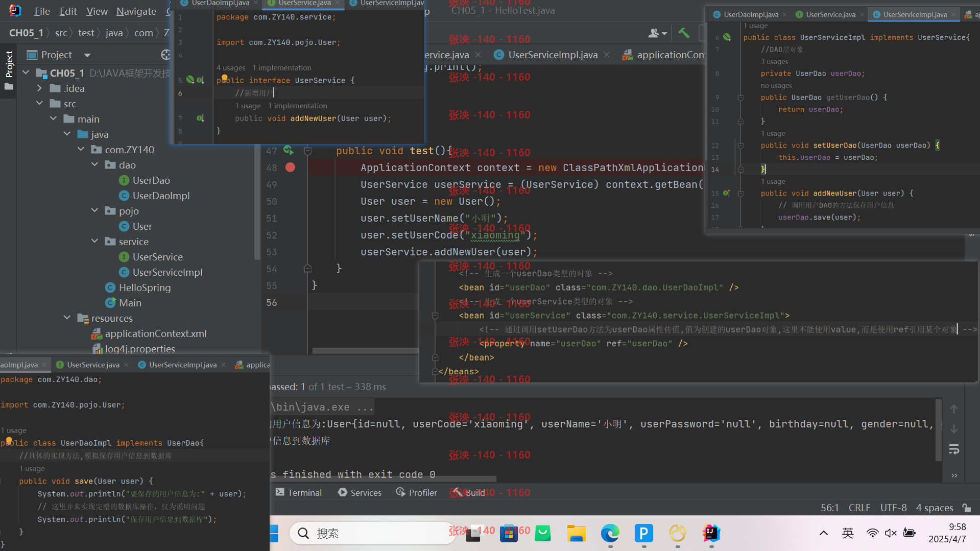Click the Windows taskbar search box
The image size is (980, 551).
[372, 534]
